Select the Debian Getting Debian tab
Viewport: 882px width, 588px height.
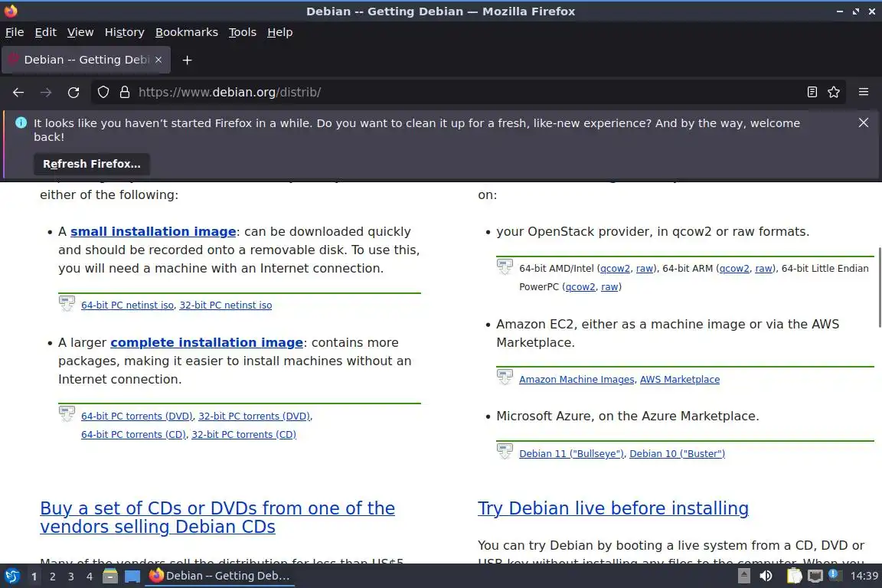pyautogui.click(x=86, y=60)
